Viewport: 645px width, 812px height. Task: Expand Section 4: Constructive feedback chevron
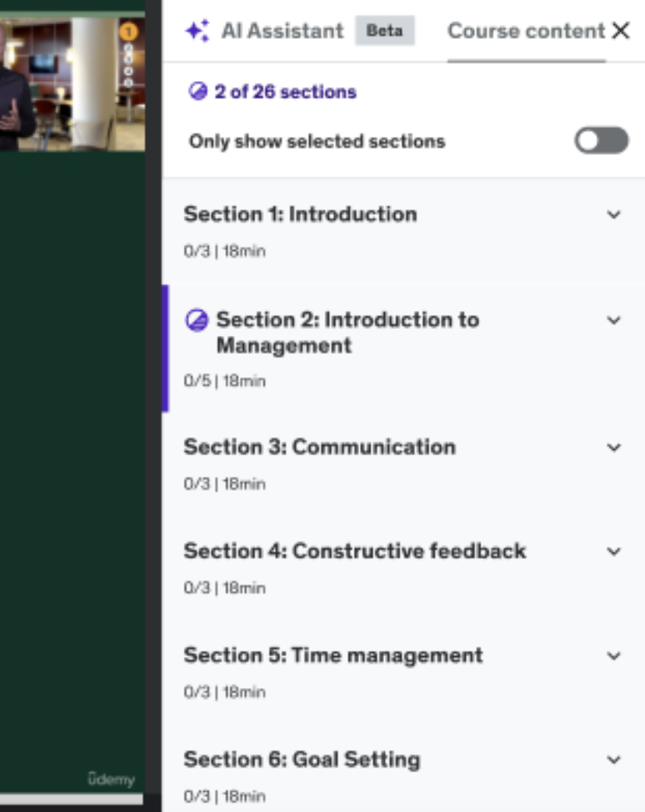(614, 552)
